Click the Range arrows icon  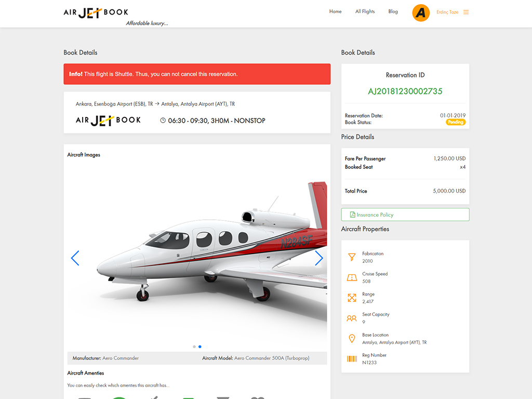click(x=352, y=298)
